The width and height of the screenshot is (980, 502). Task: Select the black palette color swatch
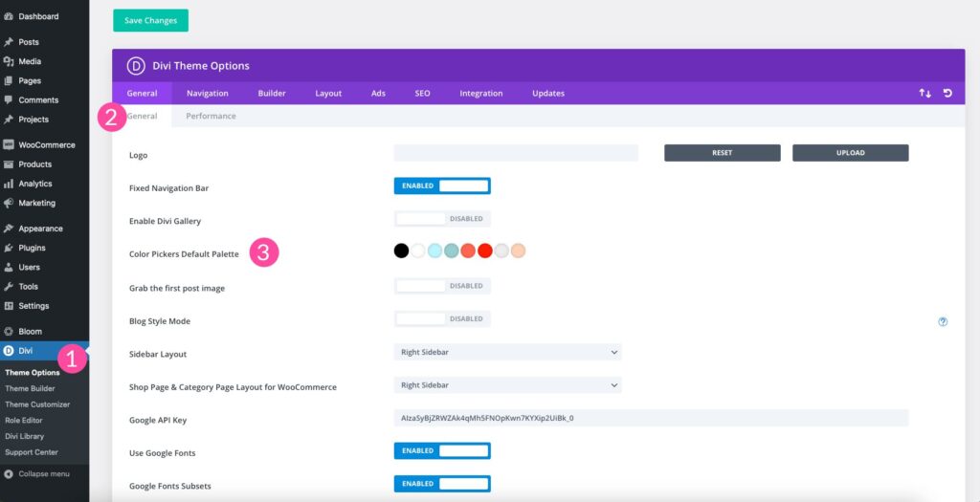pos(401,251)
